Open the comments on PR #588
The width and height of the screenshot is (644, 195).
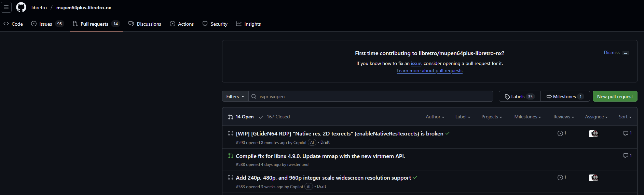tap(627, 156)
